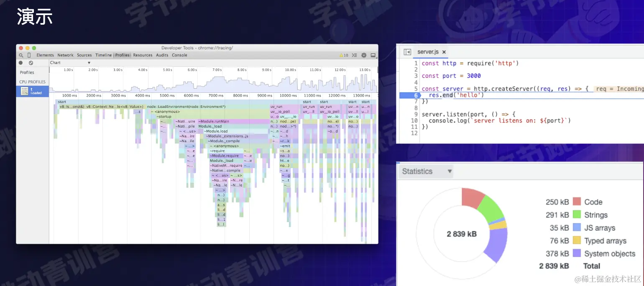Click the clear all profiles icon
Image resolution: width=644 pixels, height=286 pixels.
point(31,63)
